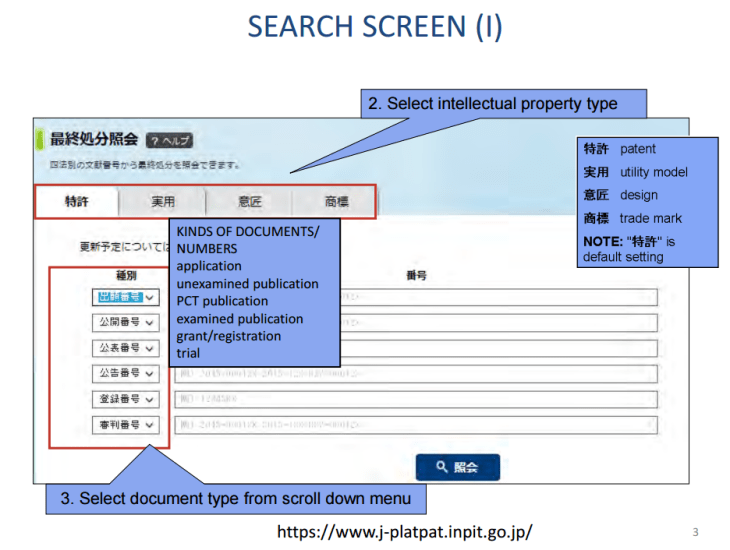This screenshot has width=730, height=550.
Task: Open the 公開番号 dropdown menu
Action: point(125,322)
